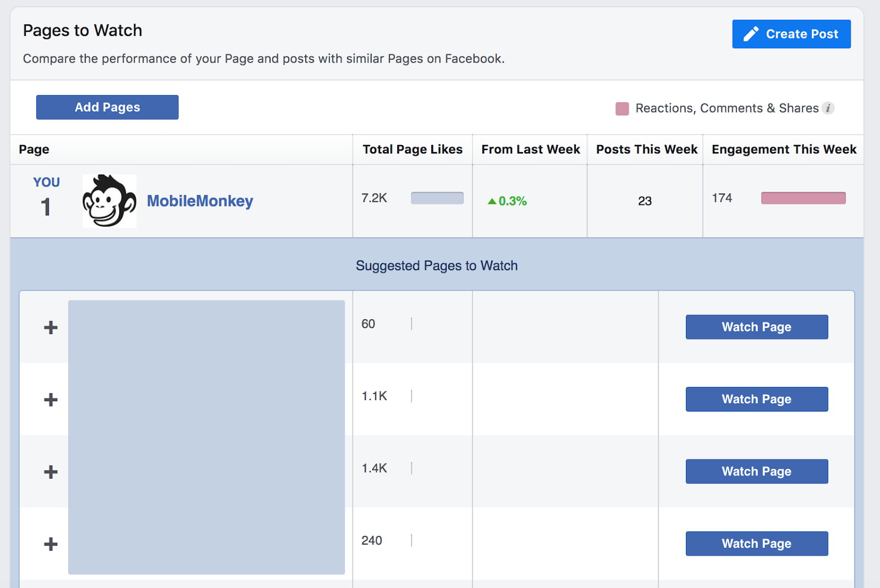Click the Total Page Likes column header
The image size is (880, 588).
point(413,149)
